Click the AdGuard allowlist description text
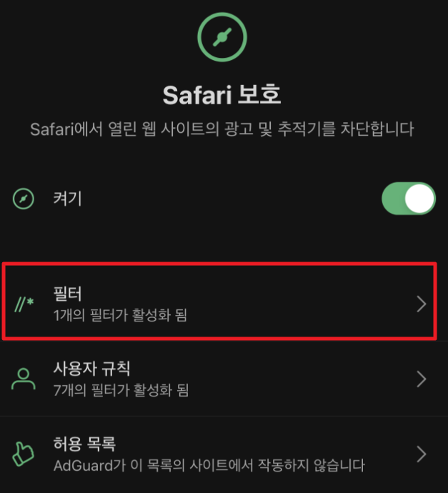 (209, 465)
